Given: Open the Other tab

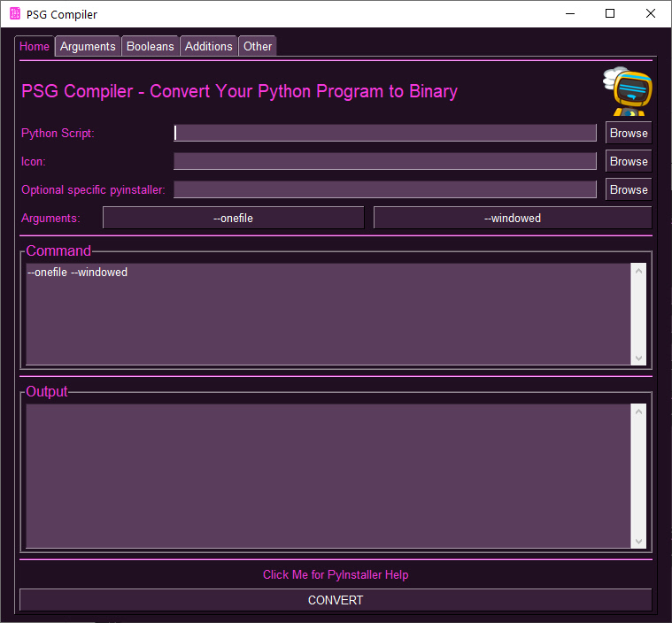Looking at the screenshot, I should (258, 46).
